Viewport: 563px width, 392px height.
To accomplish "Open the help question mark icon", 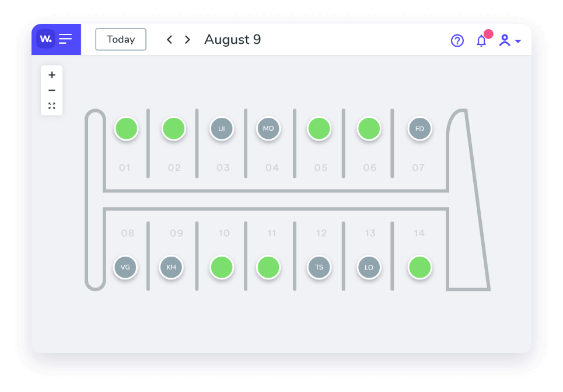I will coord(457,40).
